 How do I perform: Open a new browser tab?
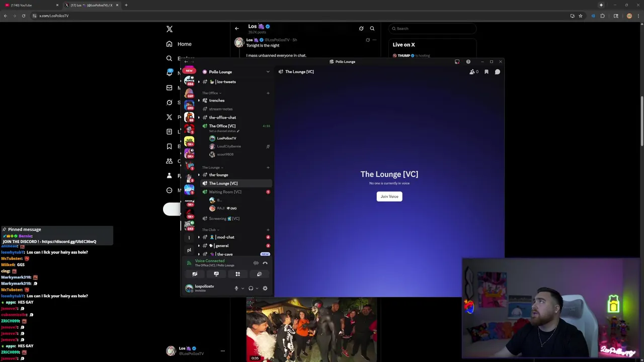126,5
